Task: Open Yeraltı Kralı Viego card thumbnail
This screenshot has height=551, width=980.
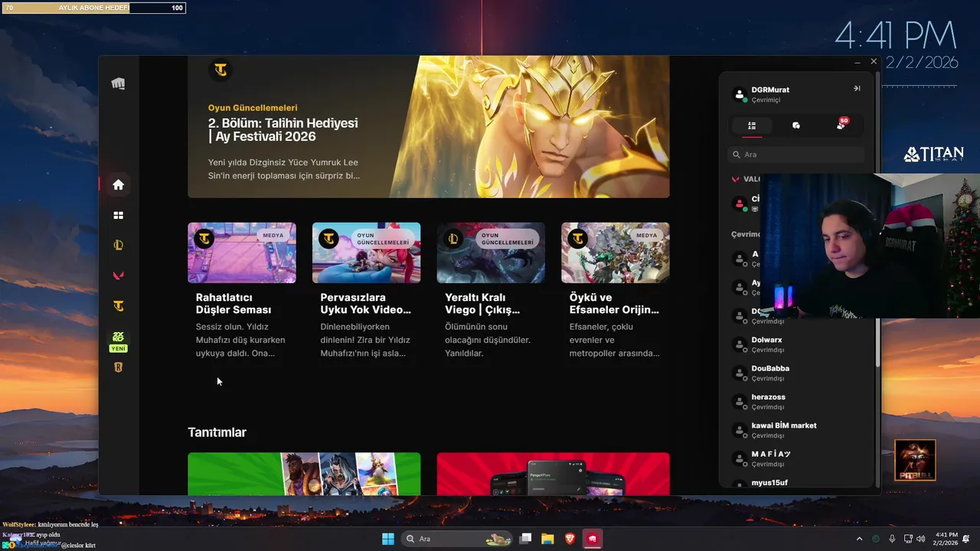Action: (491, 253)
